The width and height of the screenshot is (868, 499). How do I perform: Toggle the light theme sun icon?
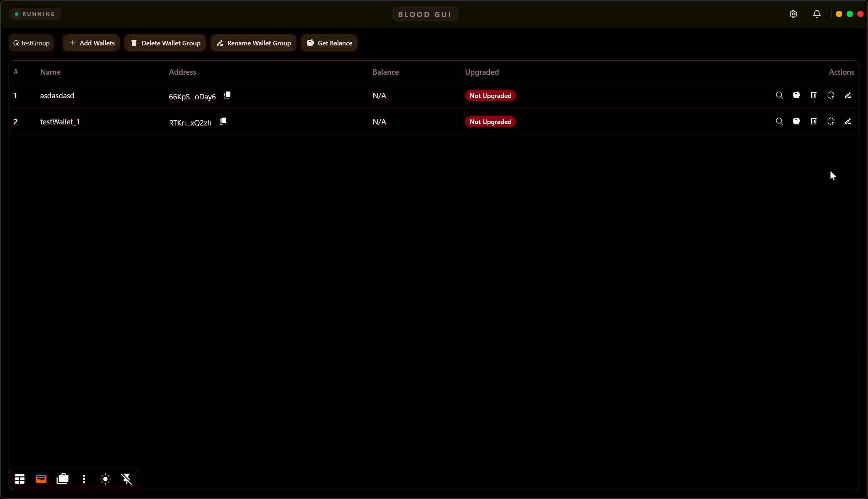[105, 479]
